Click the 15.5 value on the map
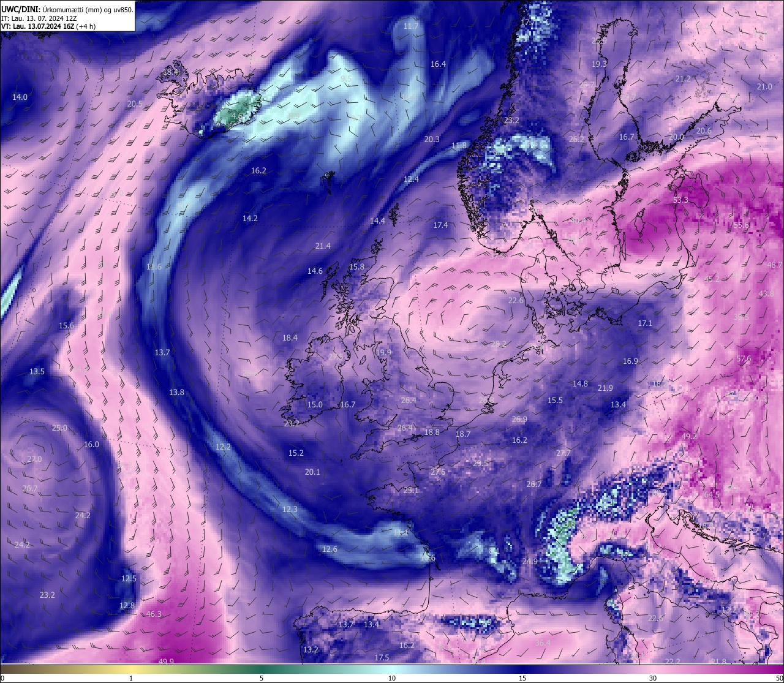This screenshot has height=683, width=784. coord(555,400)
